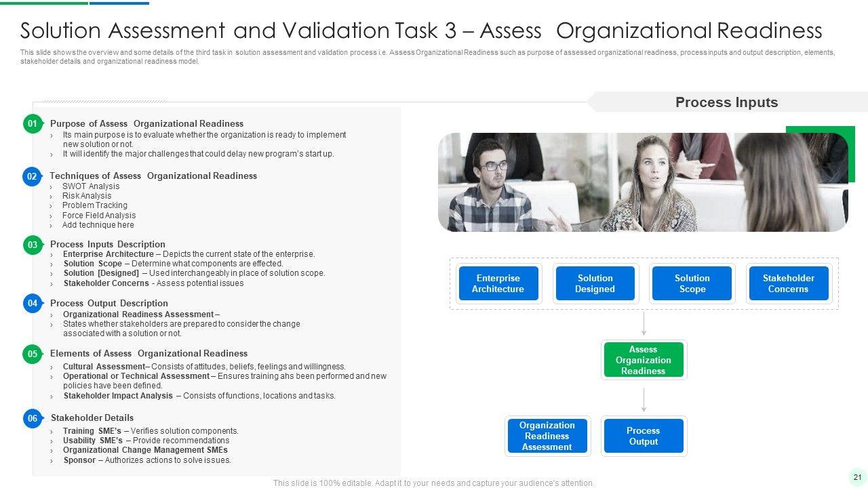Select the SWOT Analysis bullet item

click(91, 186)
